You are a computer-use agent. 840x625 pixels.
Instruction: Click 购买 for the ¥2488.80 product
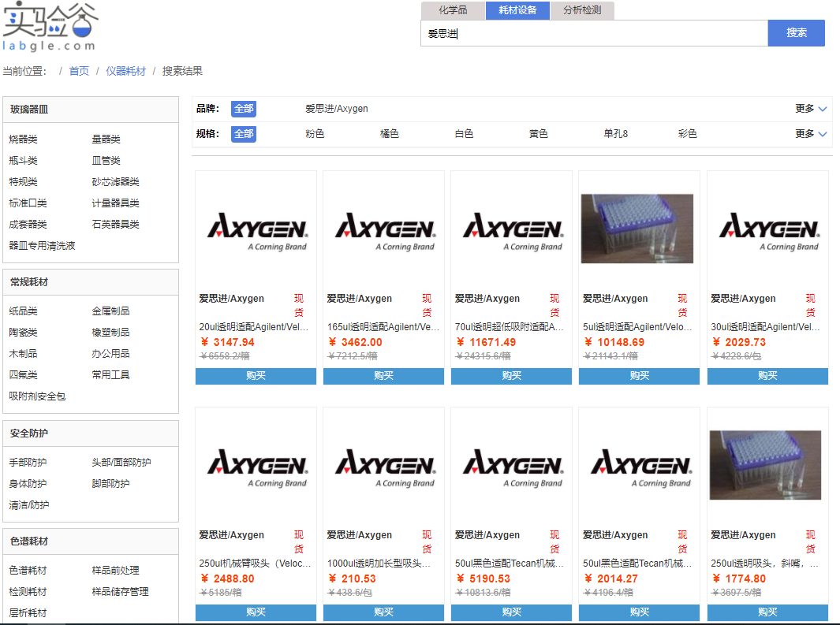coord(256,612)
